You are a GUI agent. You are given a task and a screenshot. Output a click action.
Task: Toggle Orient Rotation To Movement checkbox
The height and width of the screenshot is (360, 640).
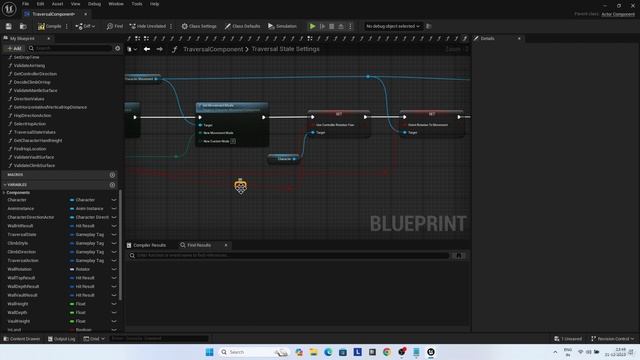pyautogui.click(x=405, y=125)
